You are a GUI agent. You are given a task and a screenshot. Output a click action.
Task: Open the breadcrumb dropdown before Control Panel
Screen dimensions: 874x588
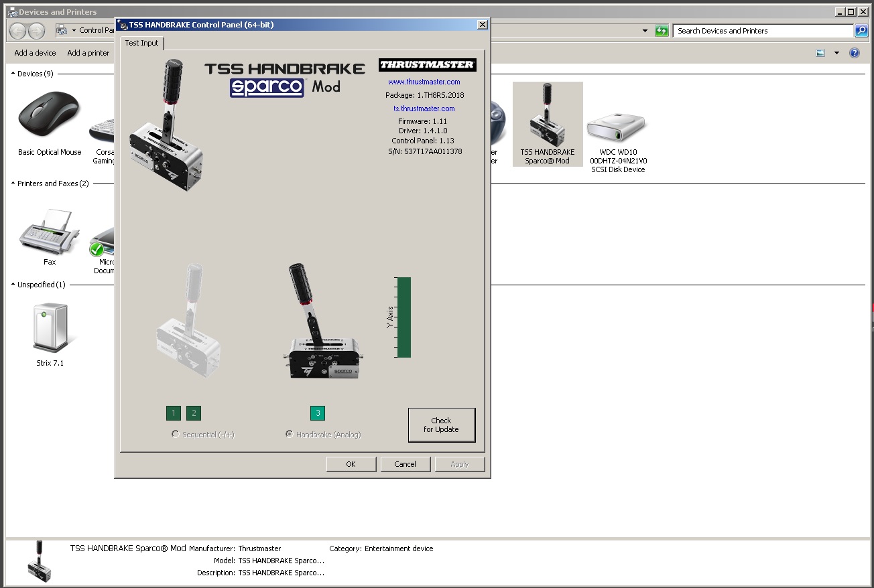pyautogui.click(x=74, y=31)
